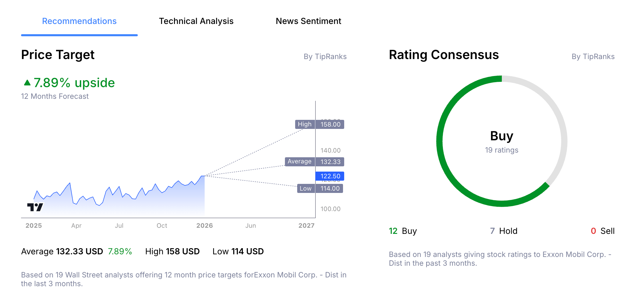
Task: Click the blue current price tag 122.50
Action: 330,176
